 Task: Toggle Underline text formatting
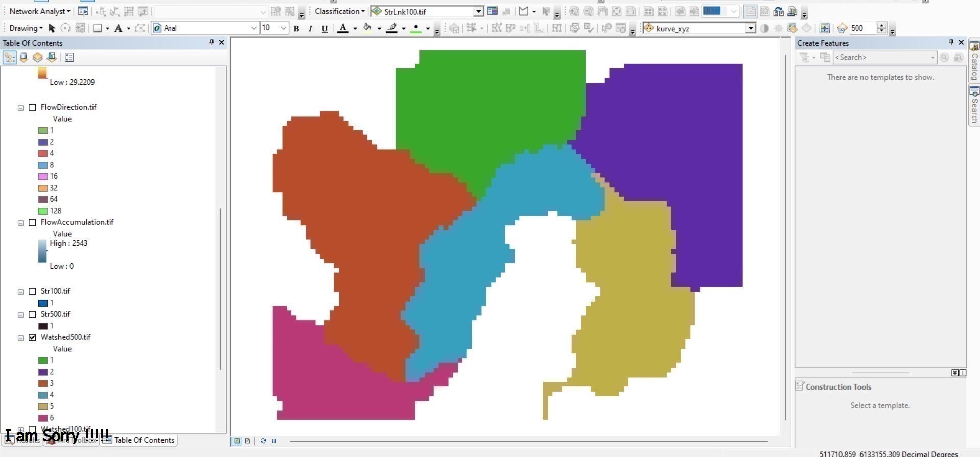(x=324, y=29)
